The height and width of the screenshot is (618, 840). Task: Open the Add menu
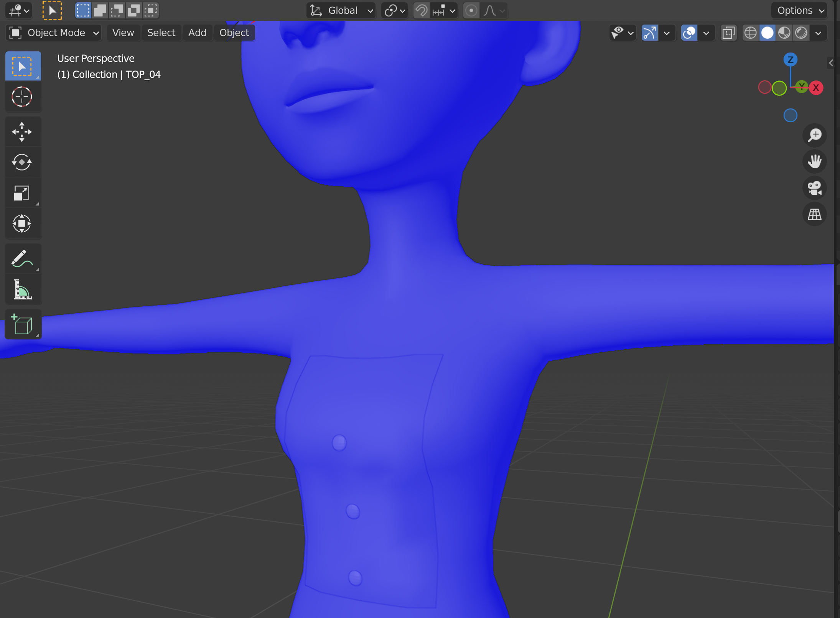197,33
